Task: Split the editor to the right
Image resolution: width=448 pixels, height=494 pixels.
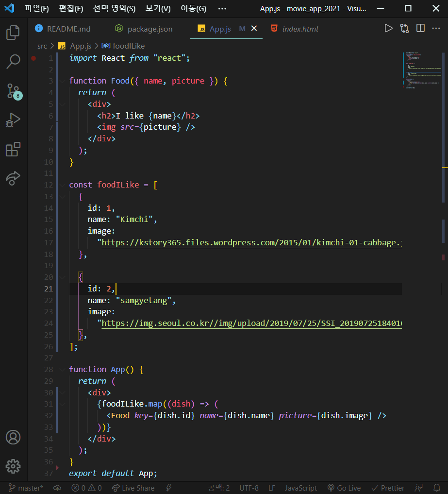Action: coord(420,28)
